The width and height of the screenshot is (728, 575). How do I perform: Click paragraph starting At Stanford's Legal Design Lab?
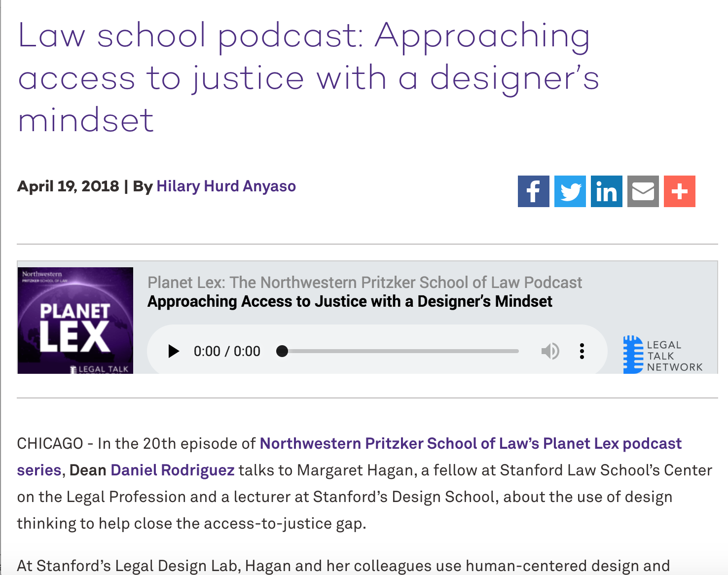(343, 566)
